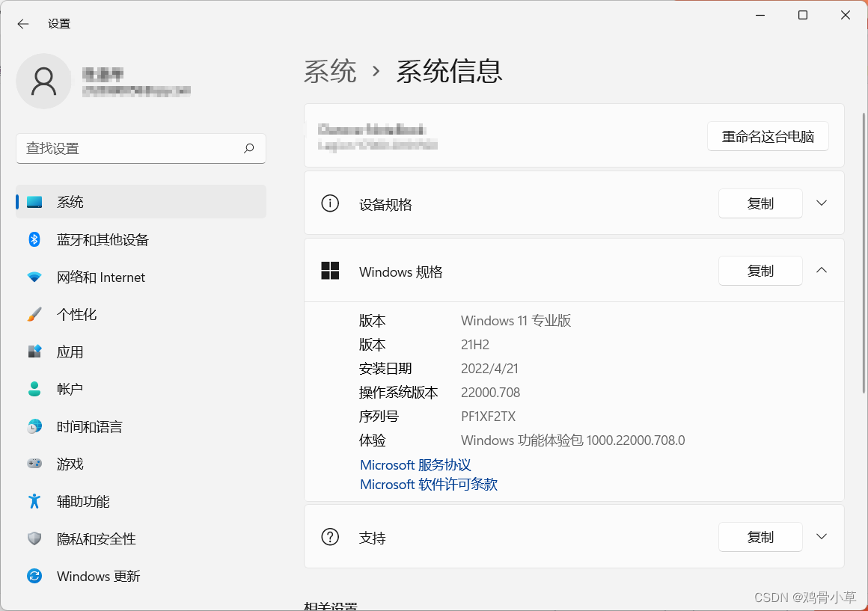Viewport: 868px width, 611px height.
Task: Close the 设置 window
Action: click(846, 16)
